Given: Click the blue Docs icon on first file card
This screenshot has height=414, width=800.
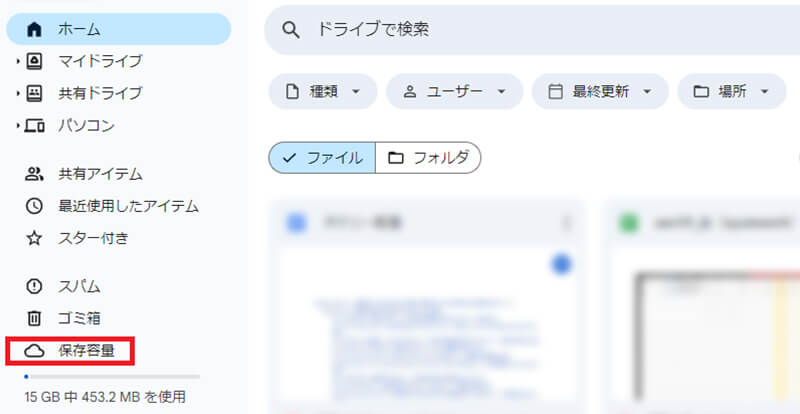Looking at the screenshot, I should (296, 223).
